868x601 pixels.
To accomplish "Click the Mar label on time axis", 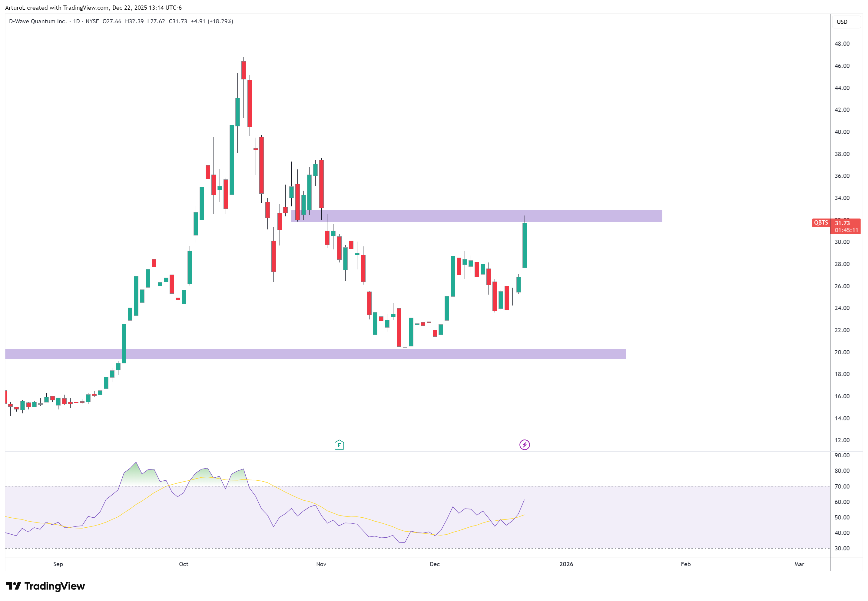I will pos(799,564).
